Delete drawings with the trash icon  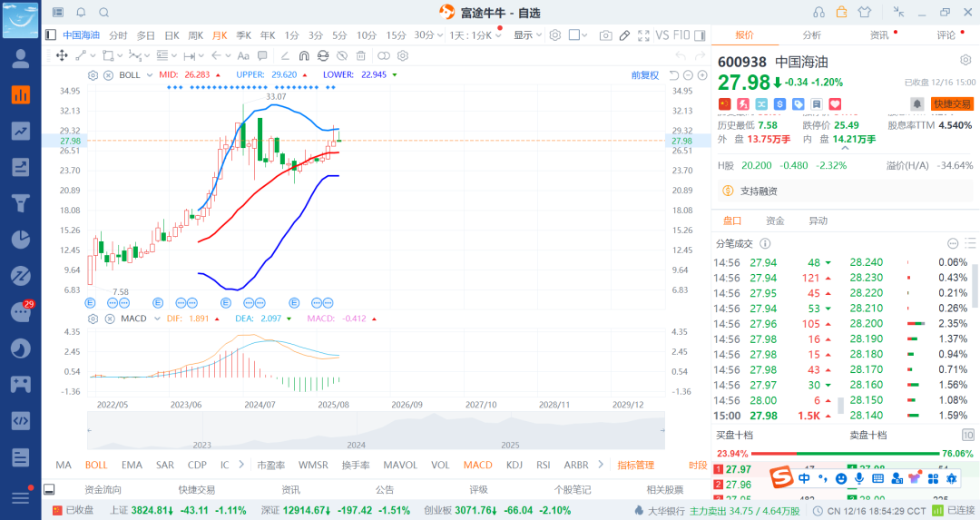(360, 55)
